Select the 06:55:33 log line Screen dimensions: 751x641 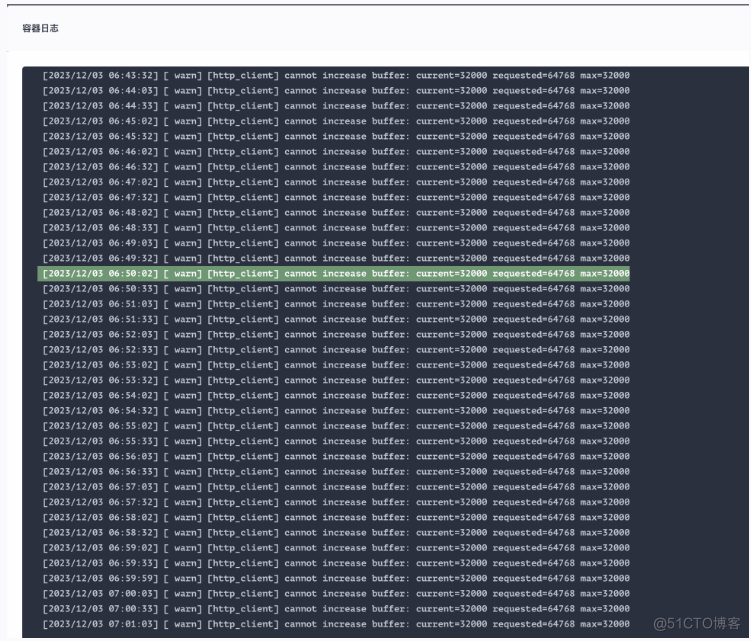pos(336,441)
